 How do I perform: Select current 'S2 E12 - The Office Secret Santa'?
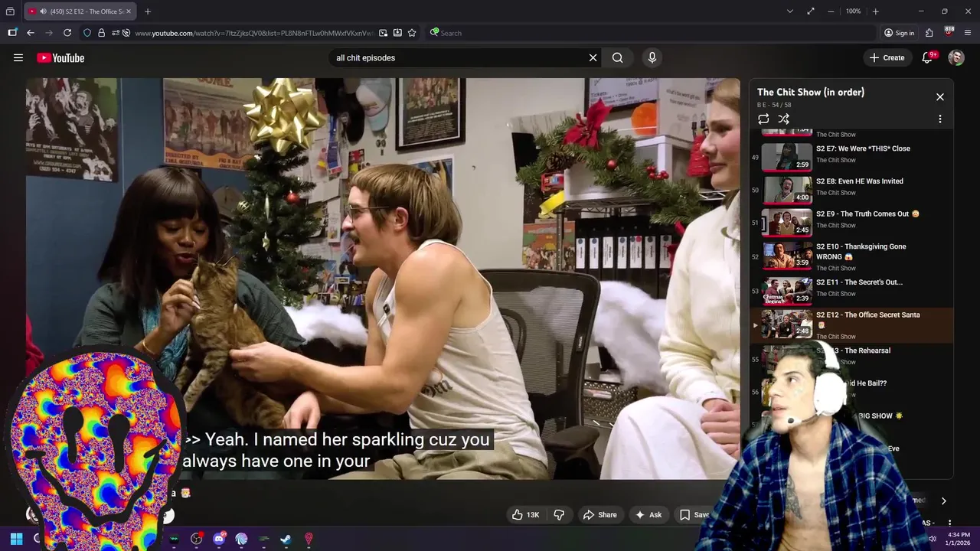pyautogui.click(x=851, y=325)
